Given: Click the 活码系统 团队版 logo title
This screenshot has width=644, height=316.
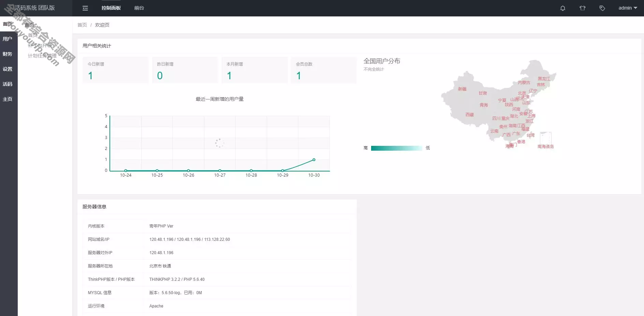Looking at the screenshot, I should (x=34, y=8).
